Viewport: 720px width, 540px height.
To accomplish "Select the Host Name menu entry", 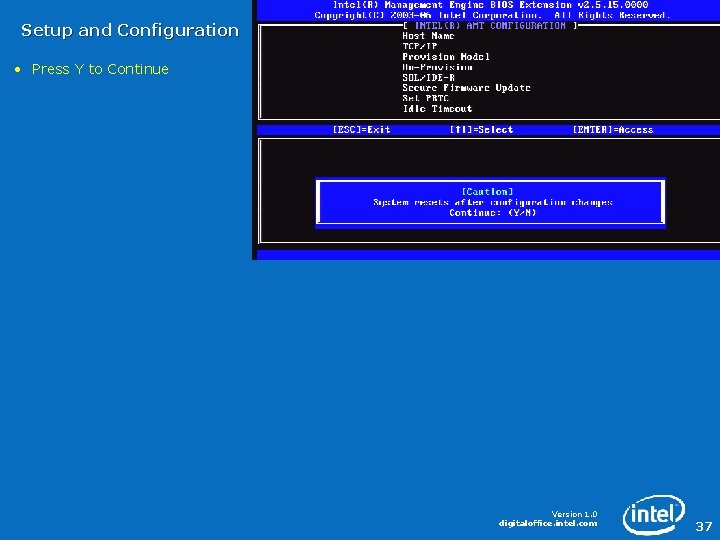I will click(x=428, y=36).
